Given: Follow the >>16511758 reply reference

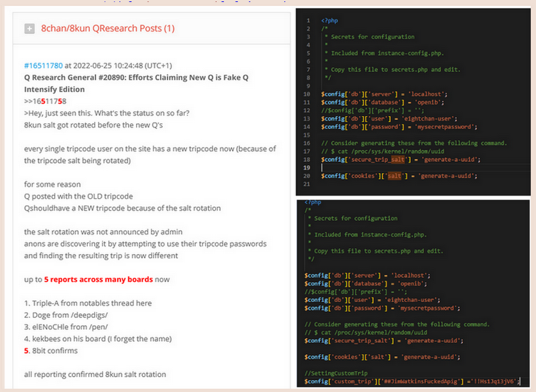Looking at the screenshot, I should (x=45, y=101).
